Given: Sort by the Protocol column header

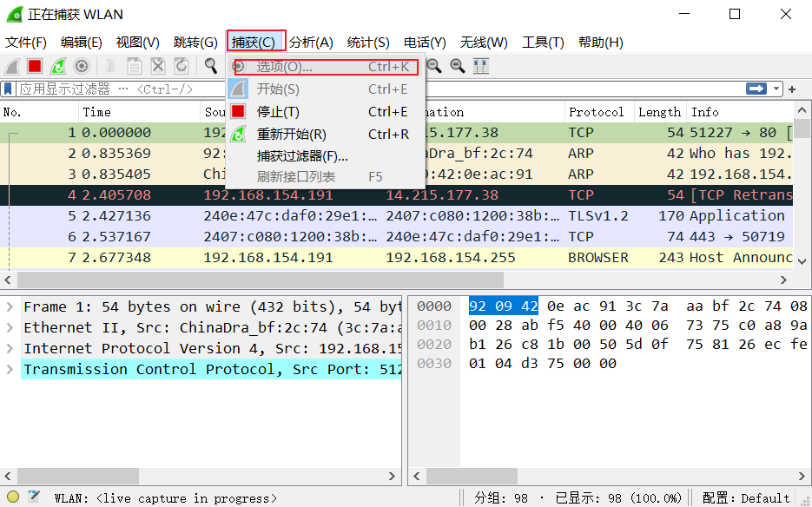Looking at the screenshot, I should click(599, 112).
